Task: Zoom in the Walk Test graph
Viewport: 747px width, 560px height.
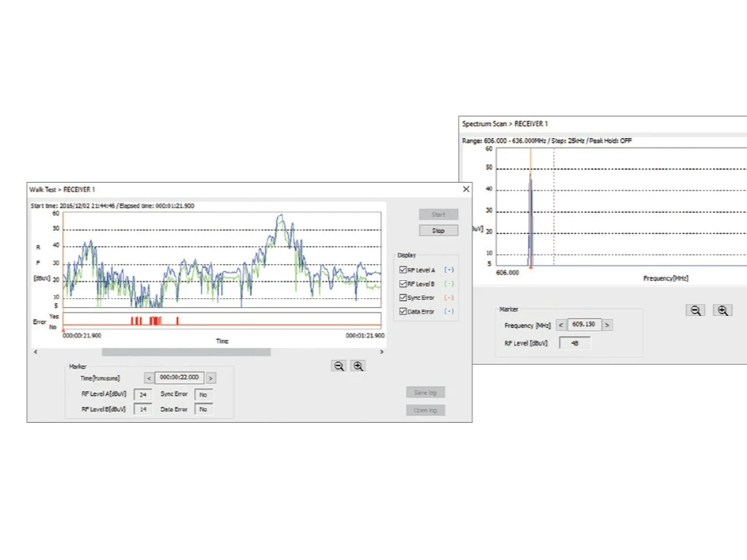Action: coord(358,366)
